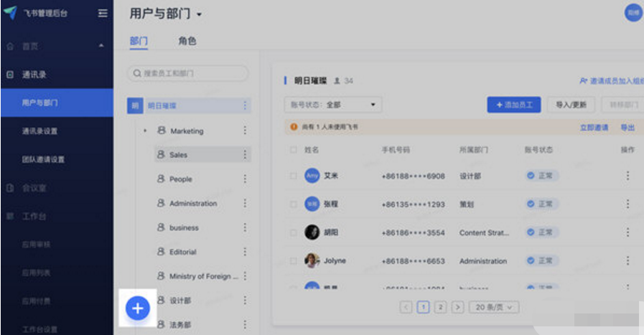This screenshot has width=644, height=335.
Task: Select the Administration department row
Action: pyautogui.click(x=202, y=203)
